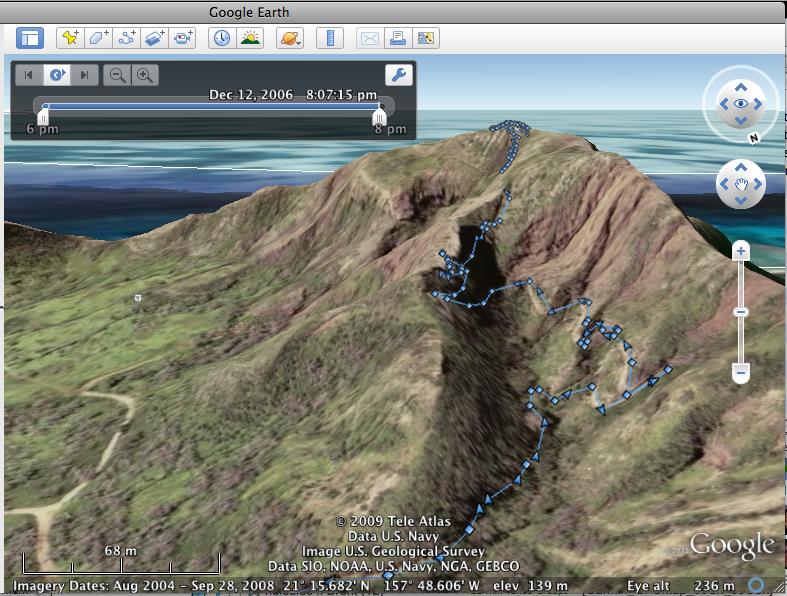This screenshot has width=787, height=596.
Task: Click the small white placemark on the green slope
Action: pos(138,298)
